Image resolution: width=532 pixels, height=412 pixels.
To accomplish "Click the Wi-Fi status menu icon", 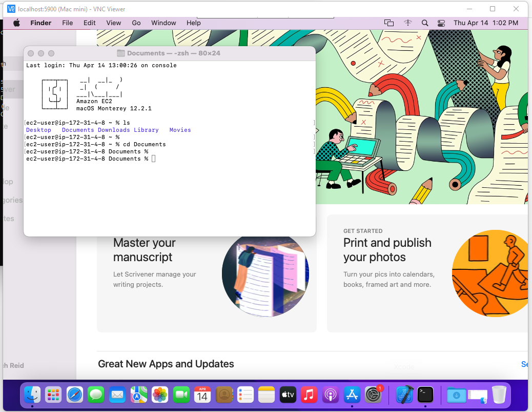I will [x=408, y=23].
